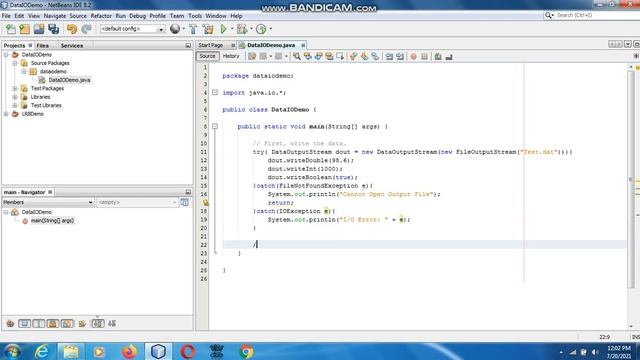Open the Debug menu

(138, 16)
